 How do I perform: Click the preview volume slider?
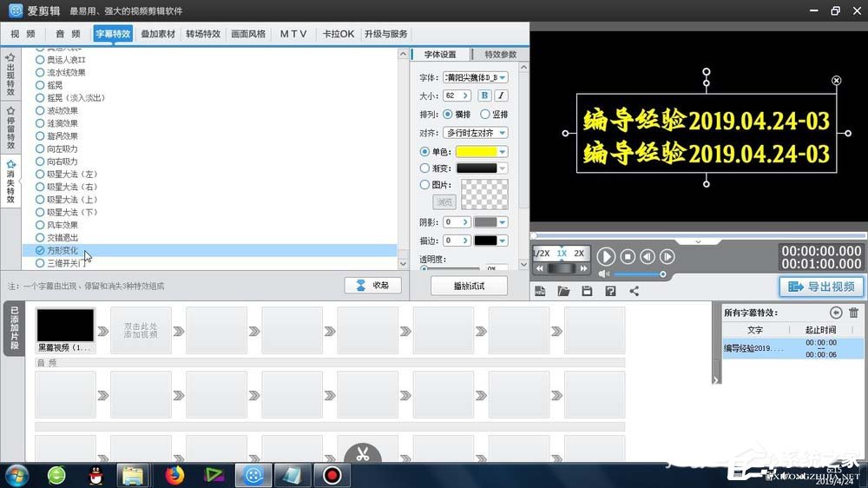click(x=639, y=274)
